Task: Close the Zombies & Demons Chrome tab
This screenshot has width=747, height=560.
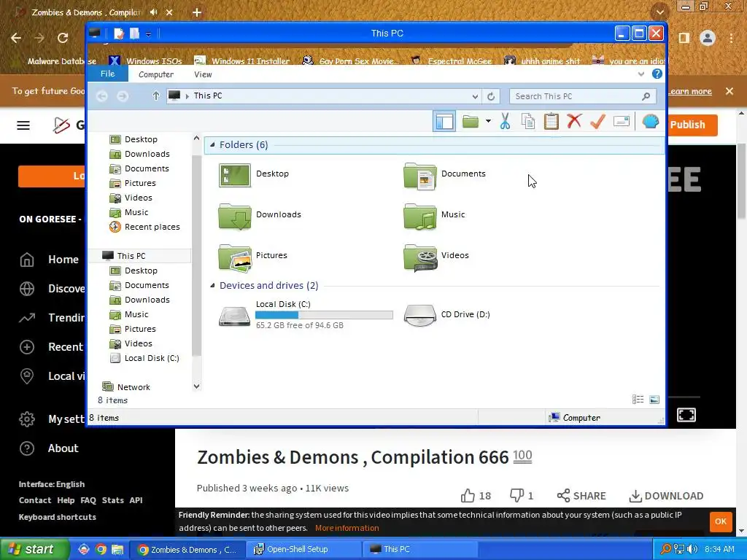Action: coord(169,12)
